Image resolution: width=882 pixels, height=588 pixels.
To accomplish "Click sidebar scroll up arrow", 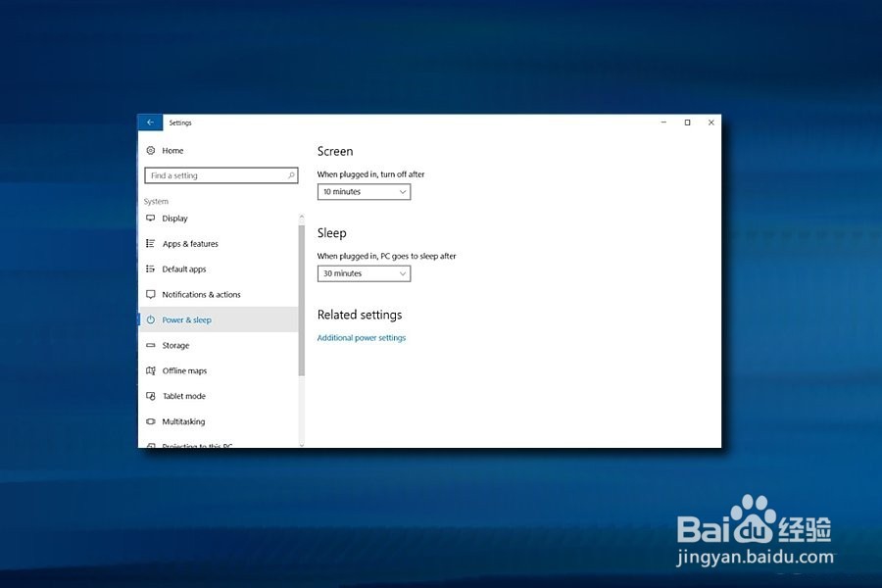I will (x=302, y=217).
